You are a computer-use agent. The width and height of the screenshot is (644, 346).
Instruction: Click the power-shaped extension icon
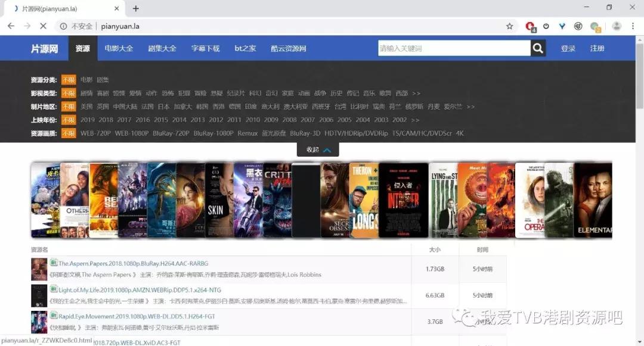pyautogui.click(x=546, y=26)
